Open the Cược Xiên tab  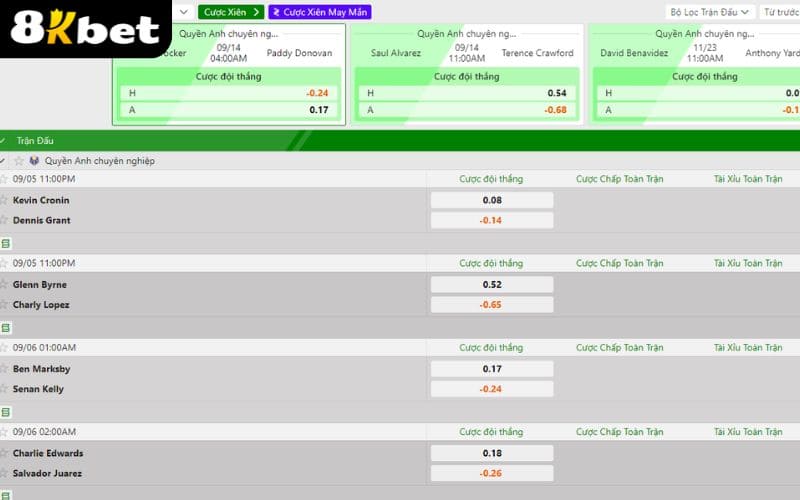click(230, 12)
